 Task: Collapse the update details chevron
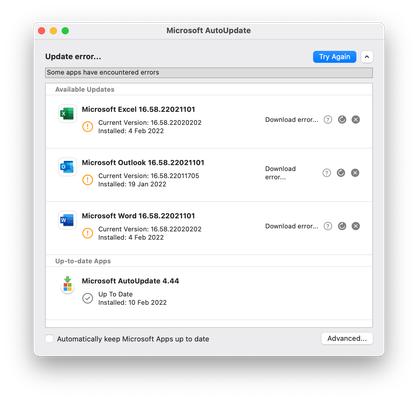coord(367,57)
